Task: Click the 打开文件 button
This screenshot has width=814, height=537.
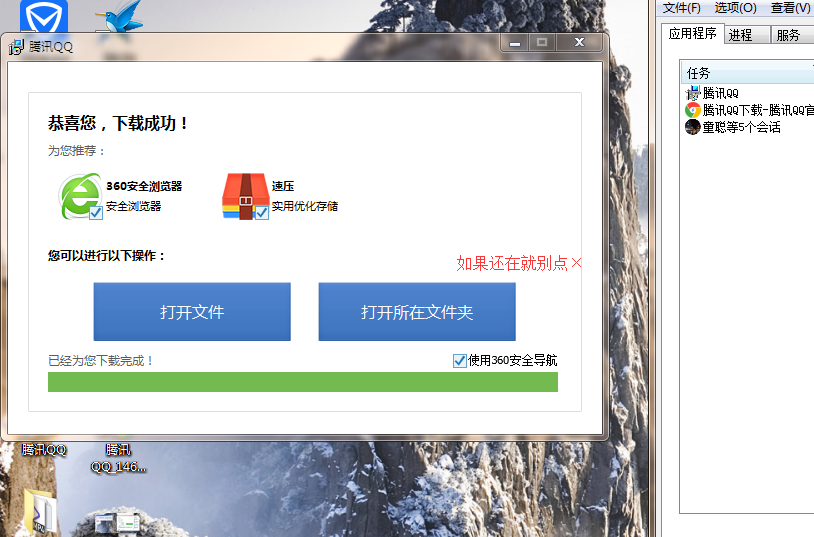Action: 192,312
